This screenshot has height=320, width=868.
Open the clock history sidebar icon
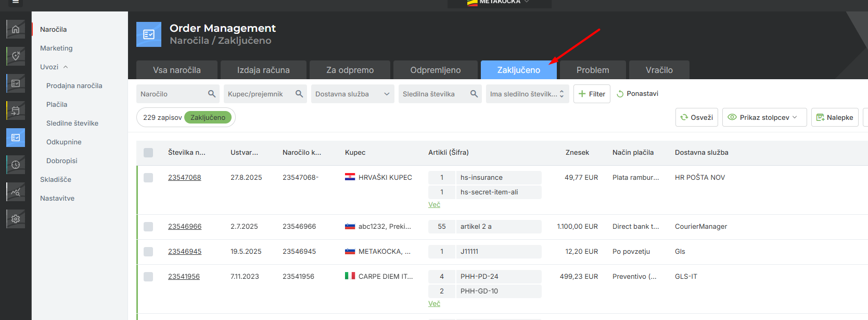(16, 165)
